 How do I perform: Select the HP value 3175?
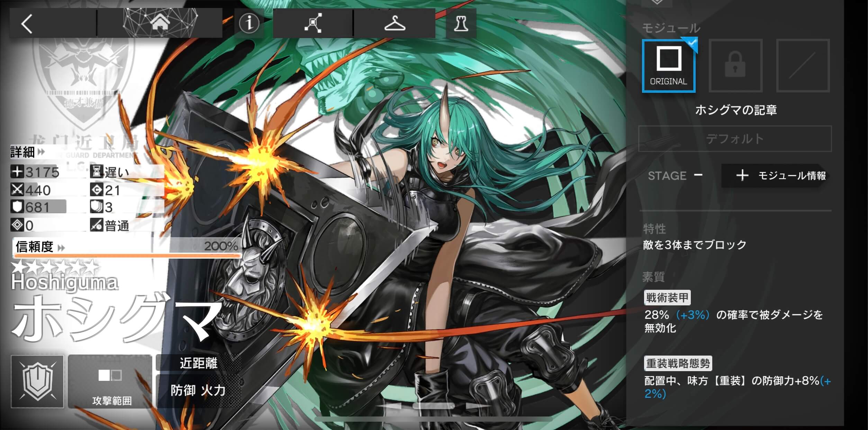(42, 172)
